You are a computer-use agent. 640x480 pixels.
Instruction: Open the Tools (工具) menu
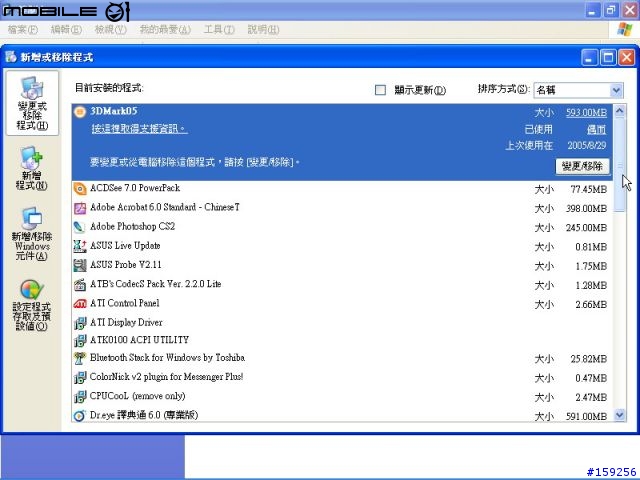219,29
